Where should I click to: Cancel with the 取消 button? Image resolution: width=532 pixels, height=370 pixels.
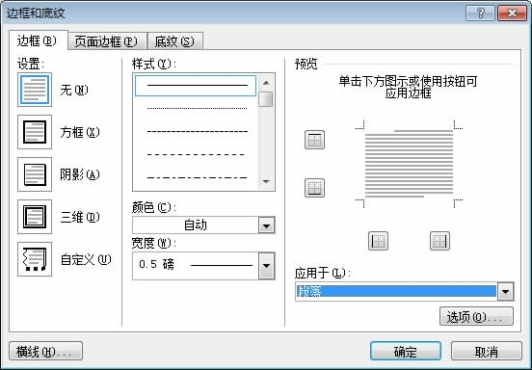coord(486,351)
